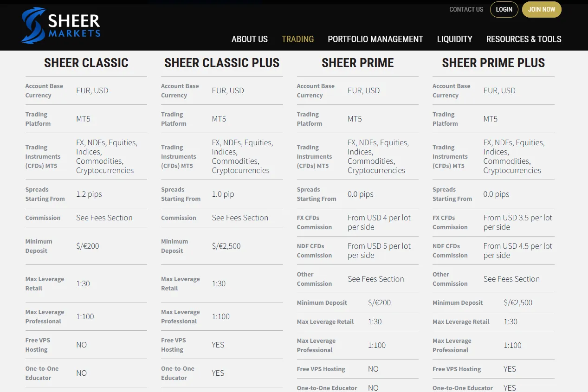Viewport: 588px width, 392px height.
Task: Click the Sheer Classic heading
Action: tap(86, 63)
